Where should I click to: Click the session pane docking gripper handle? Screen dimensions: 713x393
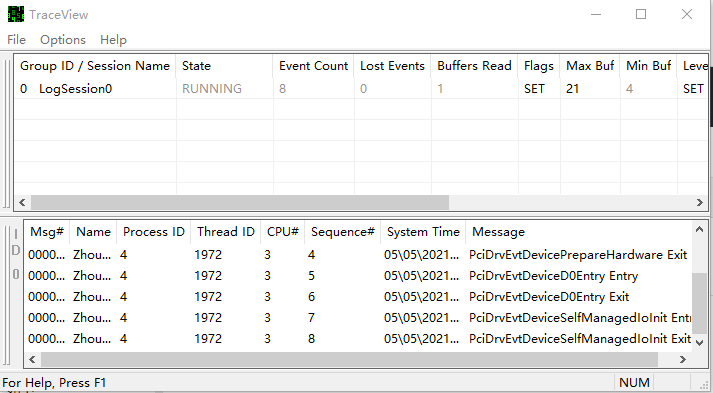pyautogui.click(x=7, y=134)
